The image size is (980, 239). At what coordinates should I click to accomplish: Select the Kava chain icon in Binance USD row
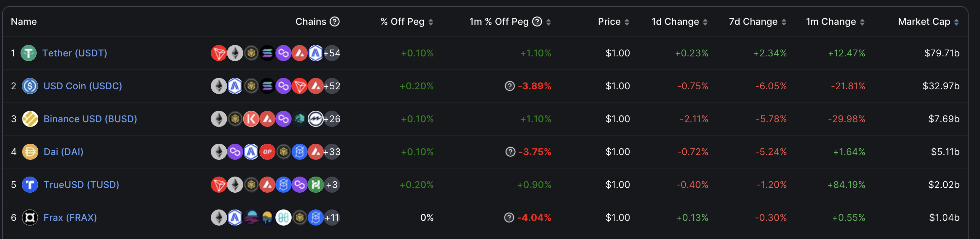click(x=251, y=118)
